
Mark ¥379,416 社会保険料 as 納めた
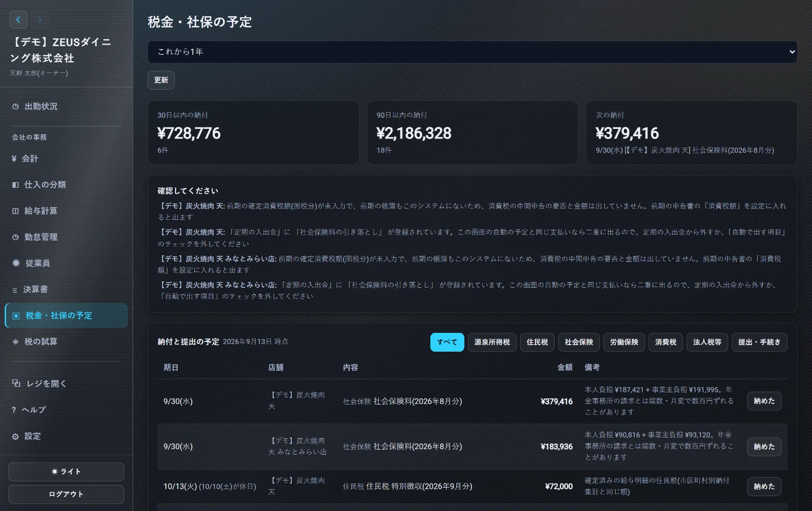click(764, 401)
